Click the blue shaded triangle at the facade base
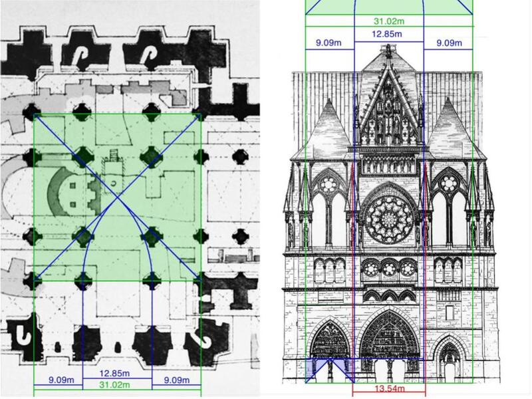532x399 pixels. click(330, 370)
